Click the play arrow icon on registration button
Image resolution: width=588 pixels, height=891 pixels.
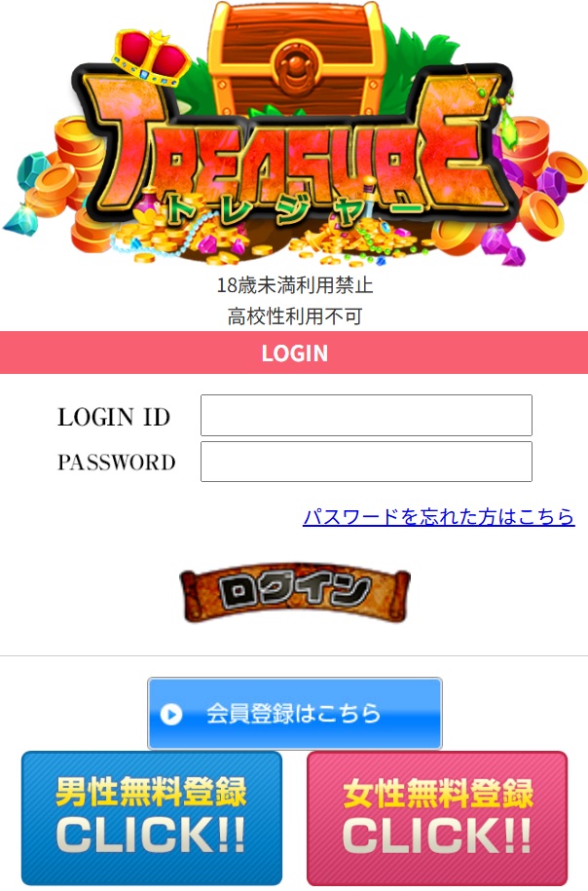[x=171, y=715]
